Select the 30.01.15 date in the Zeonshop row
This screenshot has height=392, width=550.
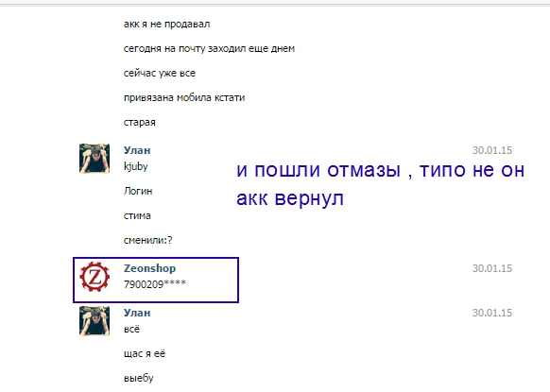(x=492, y=268)
